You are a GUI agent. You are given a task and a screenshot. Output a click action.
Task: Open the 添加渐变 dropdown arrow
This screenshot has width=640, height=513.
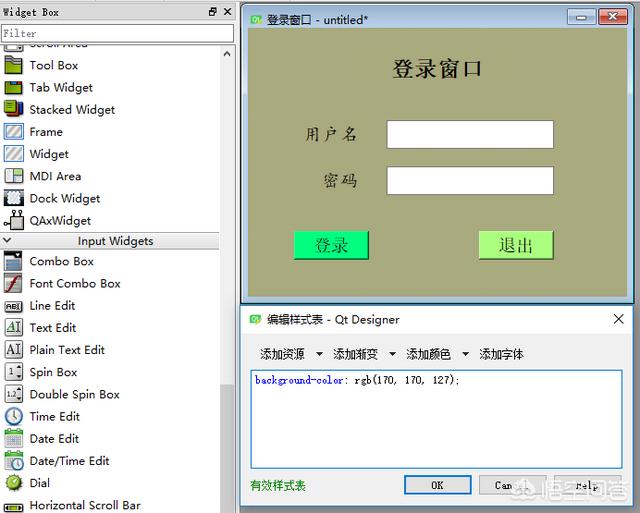(x=392, y=354)
